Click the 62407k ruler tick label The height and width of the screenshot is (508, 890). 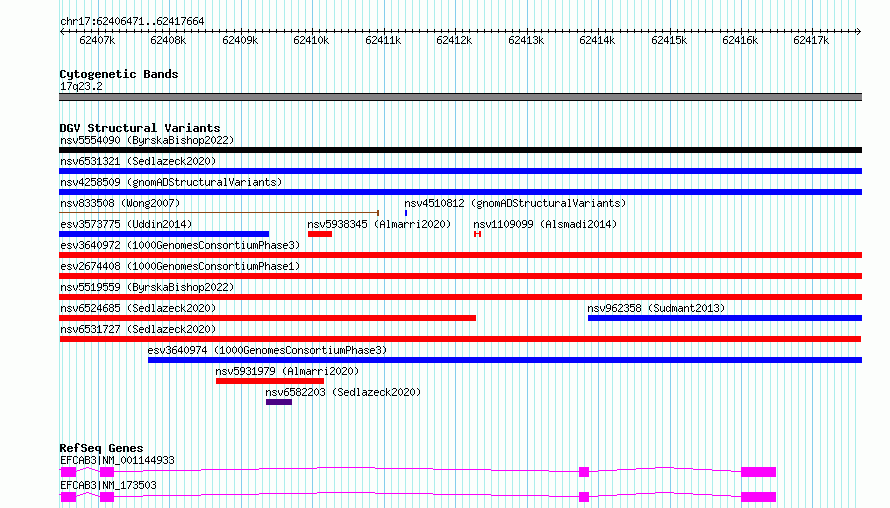pos(97,40)
